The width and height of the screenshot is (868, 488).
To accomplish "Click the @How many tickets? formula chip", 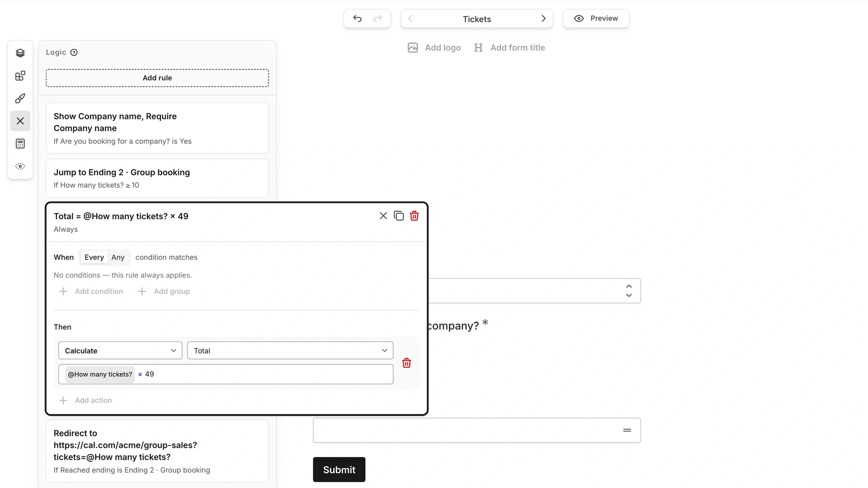I will click(100, 374).
